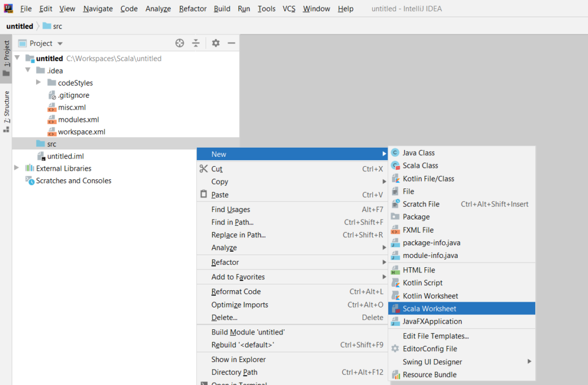Select workspace.xml in project tree
This screenshot has height=385, width=588.
[x=82, y=132]
